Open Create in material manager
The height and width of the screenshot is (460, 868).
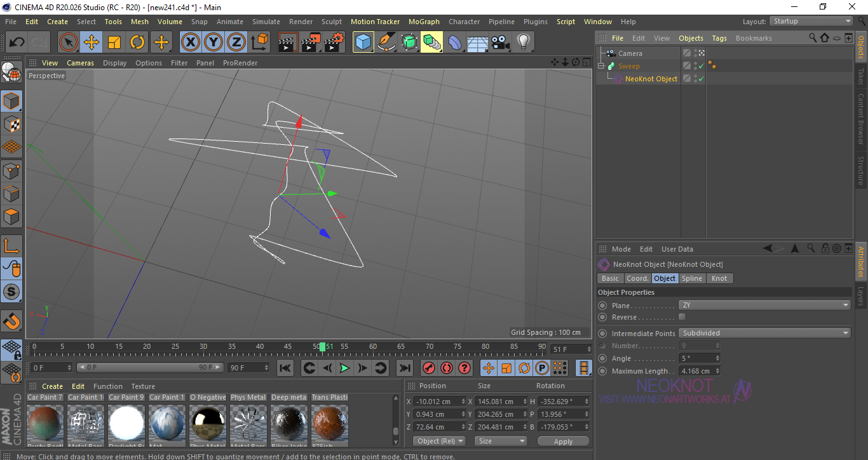53,386
